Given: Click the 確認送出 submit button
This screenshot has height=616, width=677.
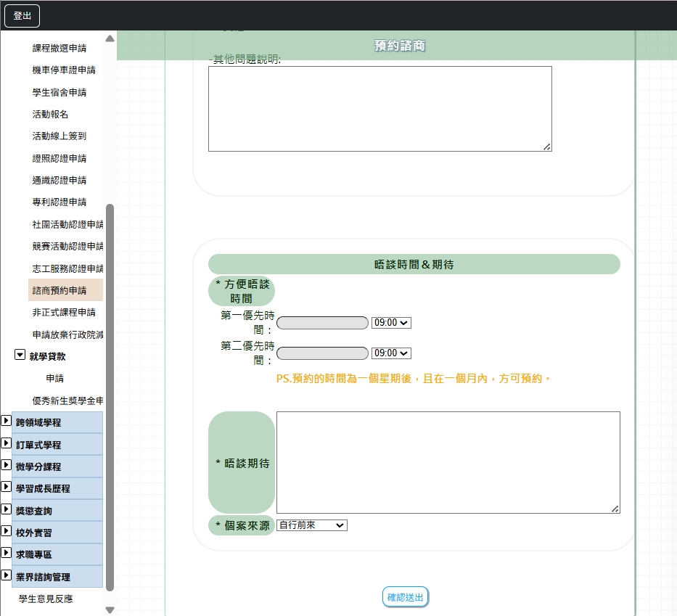Looking at the screenshot, I should [x=405, y=596].
